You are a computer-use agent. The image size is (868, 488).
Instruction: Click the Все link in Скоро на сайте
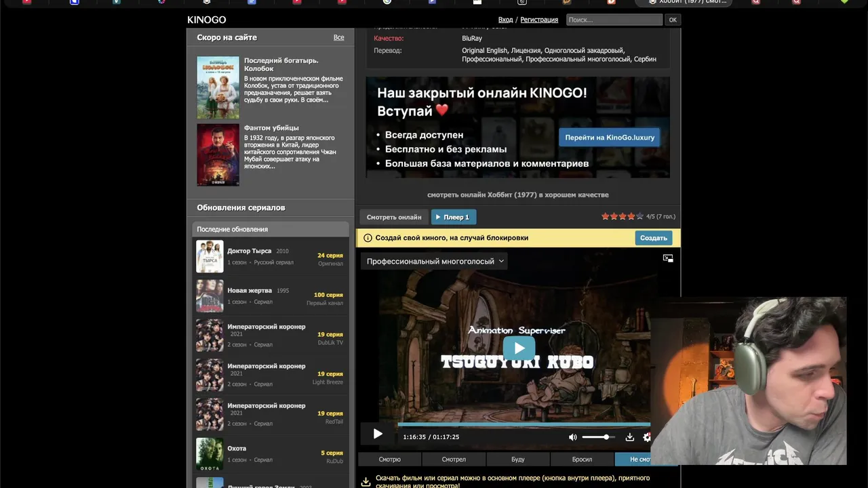338,37
